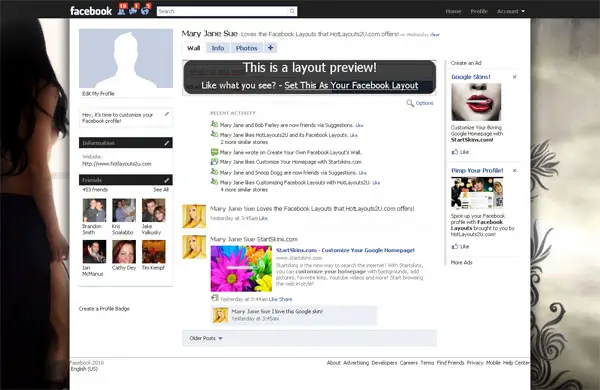Click Careers in the footer

point(409,363)
